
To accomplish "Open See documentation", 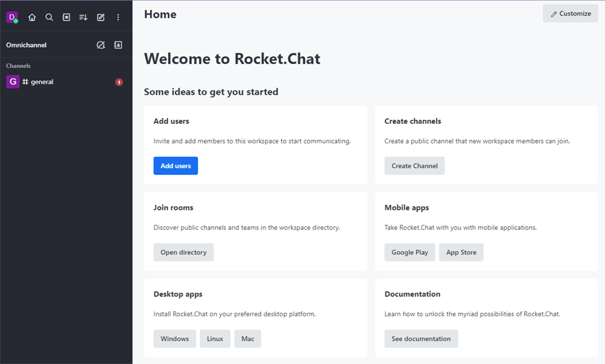I will (421, 339).
